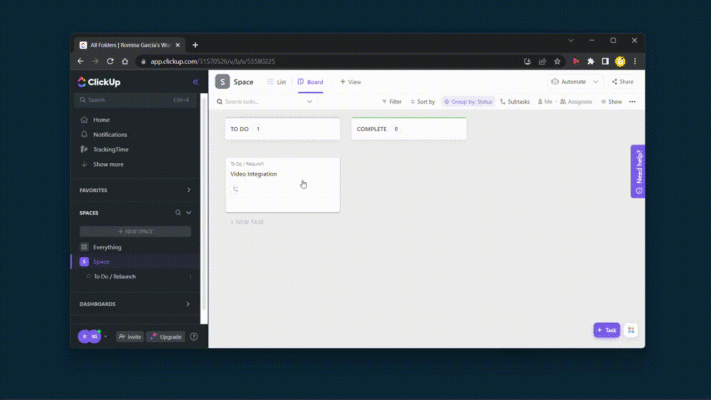
Task: Click the Automate button
Action: click(x=569, y=82)
